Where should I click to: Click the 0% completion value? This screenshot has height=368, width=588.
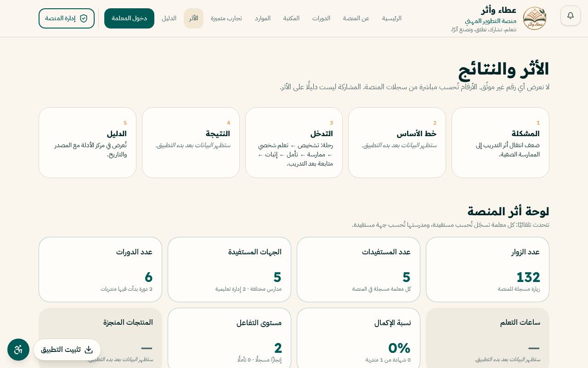pyautogui.click(x=399, y=348)
